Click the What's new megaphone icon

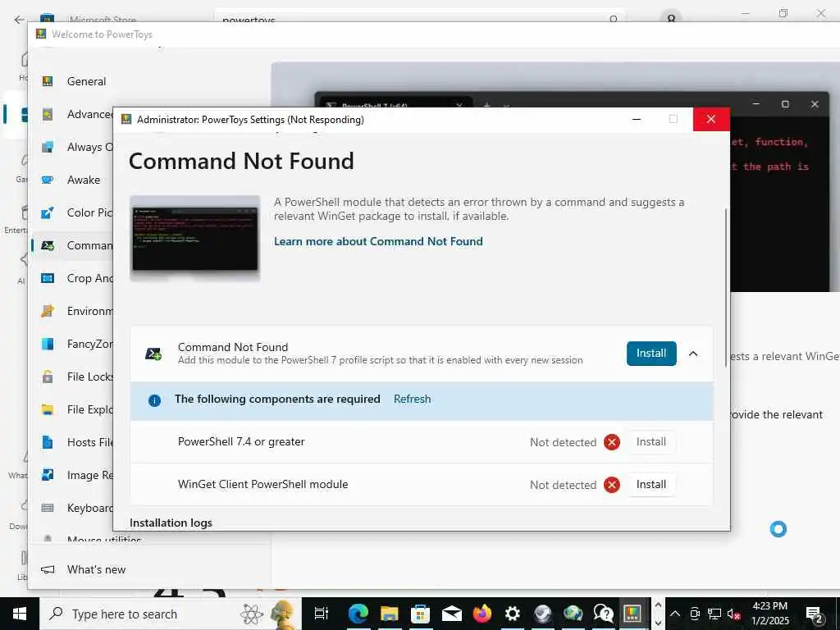(48, 569)
